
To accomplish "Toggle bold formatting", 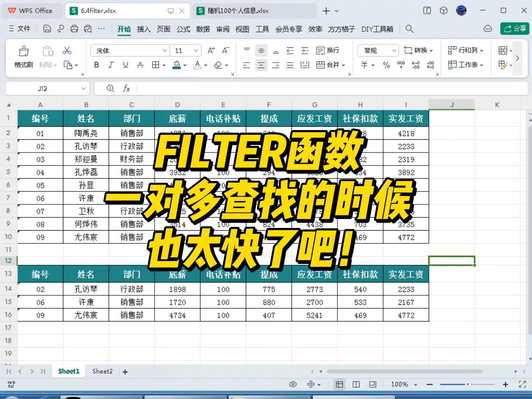I will (x=96, y=65).
